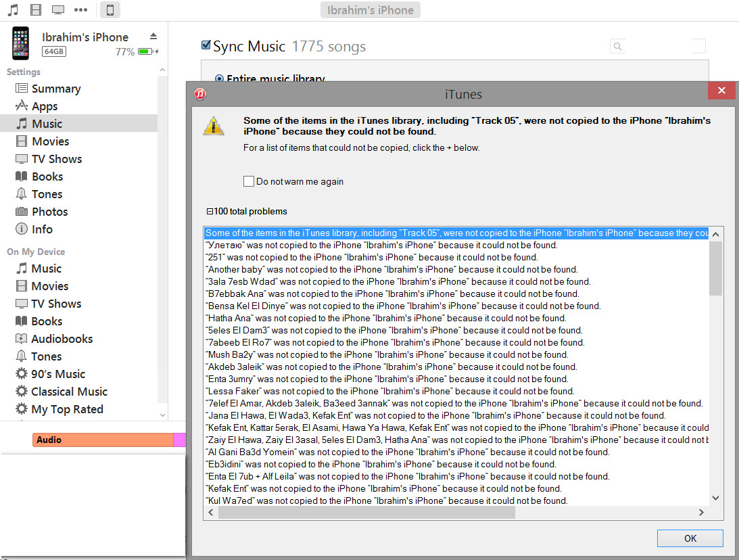Click the problems list scroll down arrow
Viewport: 739px width, 560px height.
(715, 498)
